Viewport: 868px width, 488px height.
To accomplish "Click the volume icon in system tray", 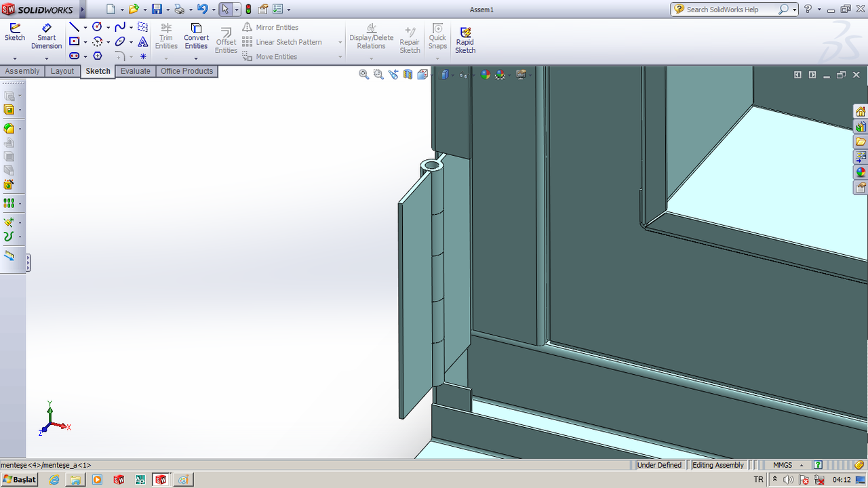I will tap(787, 479).
